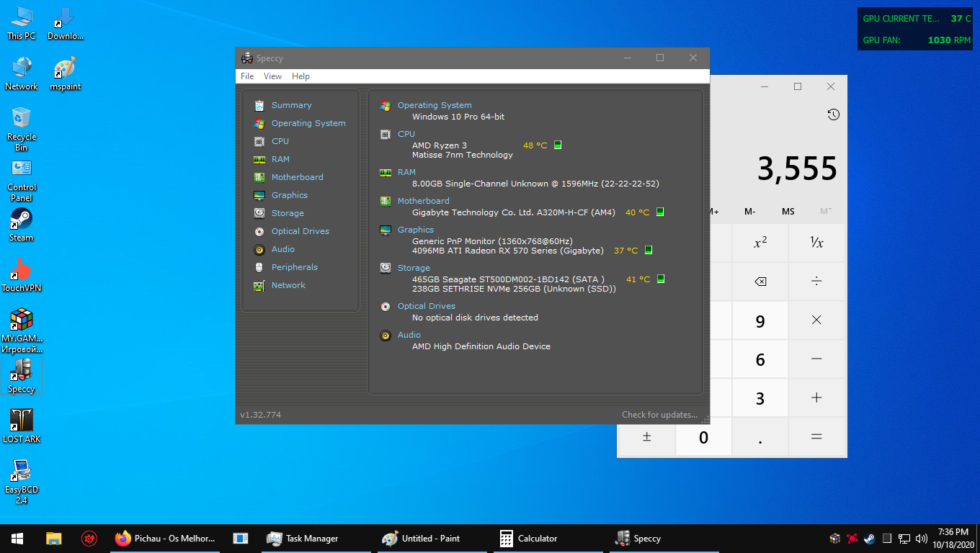Select the mspaint desktop shortcut
Image resolution: width=980 pixels, height=553 pixels.
pos(65,73)
